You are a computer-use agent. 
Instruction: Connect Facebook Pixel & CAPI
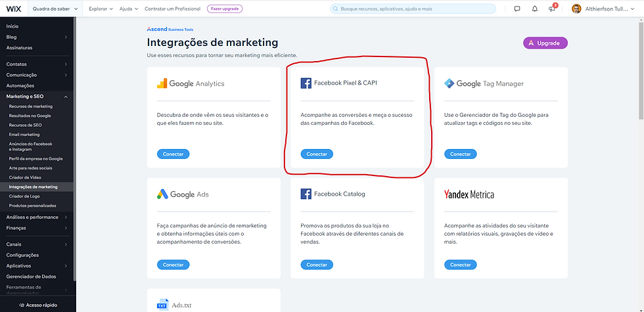[317, 154]
